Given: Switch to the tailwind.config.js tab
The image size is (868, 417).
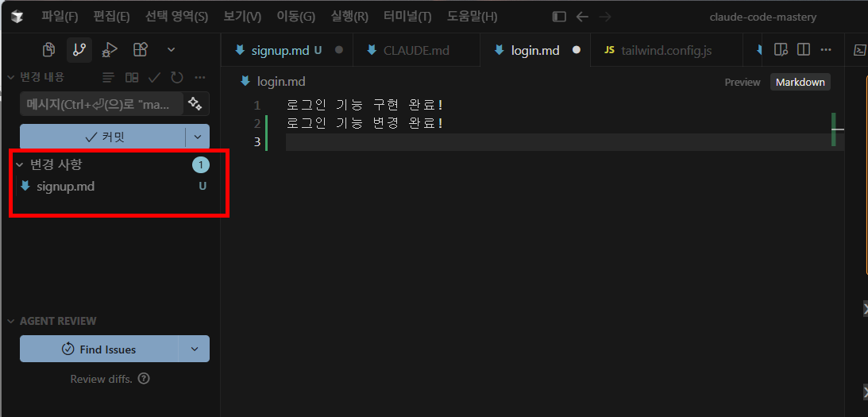Looking at the screenshot, I should pos(666,50).
